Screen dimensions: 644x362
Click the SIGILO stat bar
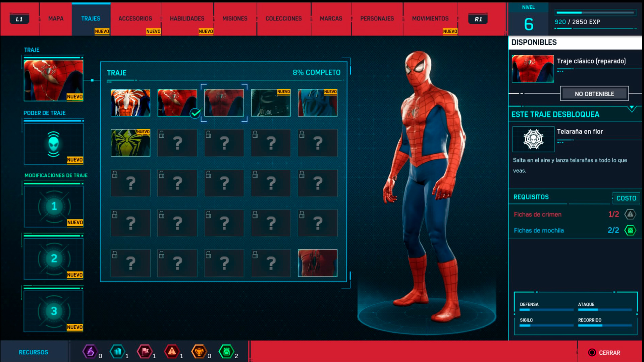click(x=546, y=325)
